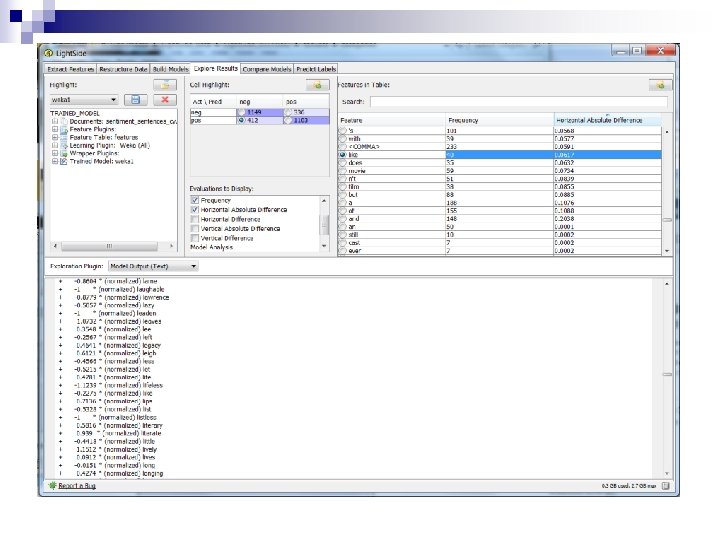Image resolution: width=720 pixels, height=540 pixels.
Task: Expand the Trained Model: weka1 node
Action: click(x=55, y=162)
